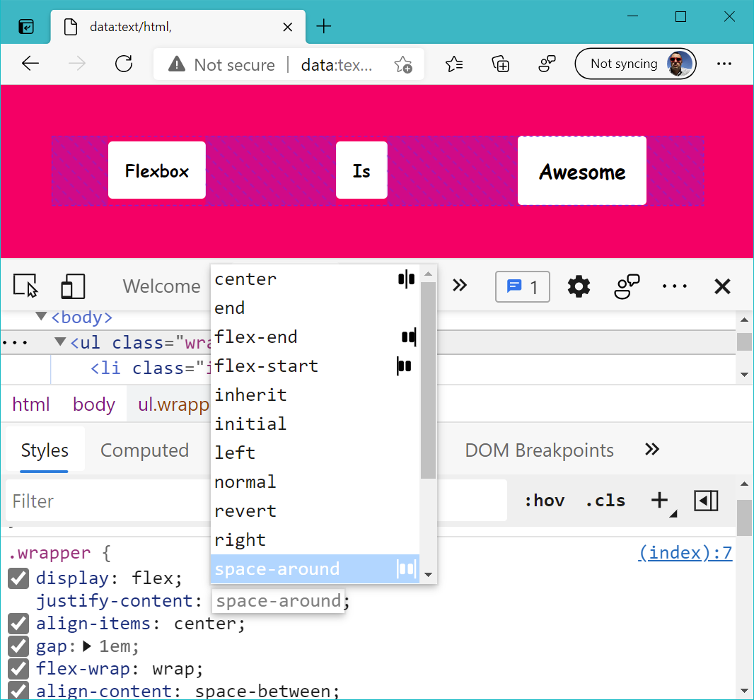Open the element classes editor (.cls)
This screenshot has height=700, width=754.
coord(605,501)
